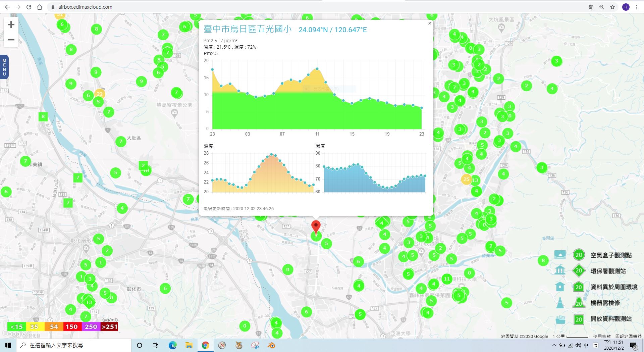Screen dimensions: 644x352
Task: Click the red location pin marker
Action: tap(316, 227)
